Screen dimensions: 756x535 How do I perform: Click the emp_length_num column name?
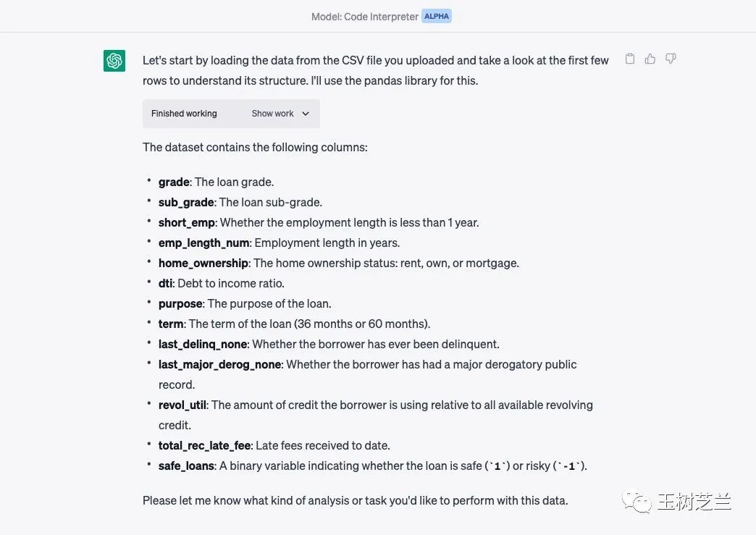[x=203, y=243]
